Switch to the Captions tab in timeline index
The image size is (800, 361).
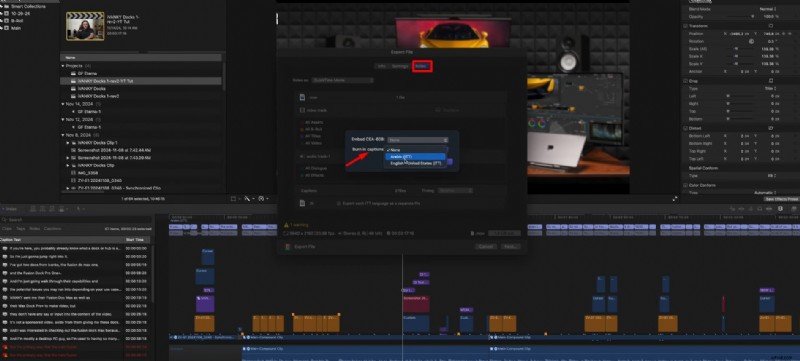[x=52, y=229]
